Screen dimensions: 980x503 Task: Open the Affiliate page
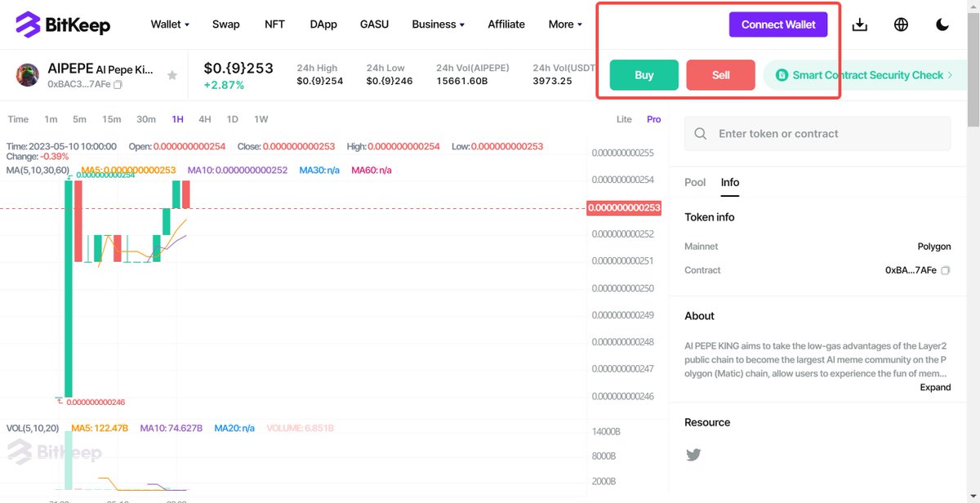506,24
